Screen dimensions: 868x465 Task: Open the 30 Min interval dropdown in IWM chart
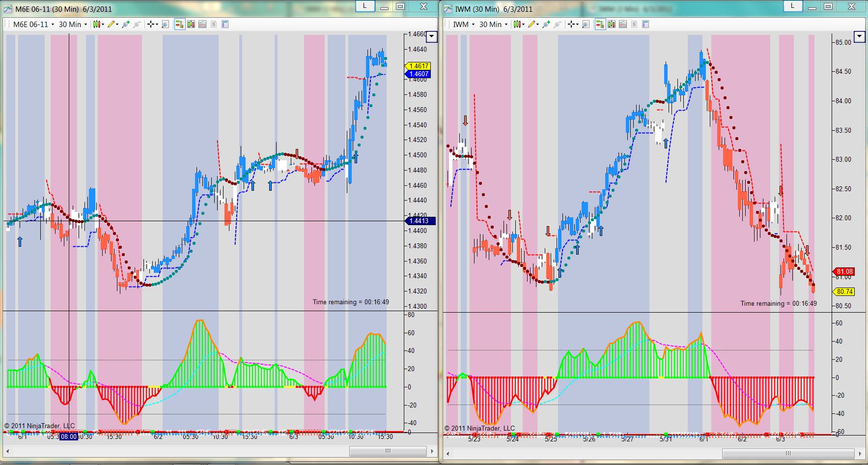click(x=493, y=24)
